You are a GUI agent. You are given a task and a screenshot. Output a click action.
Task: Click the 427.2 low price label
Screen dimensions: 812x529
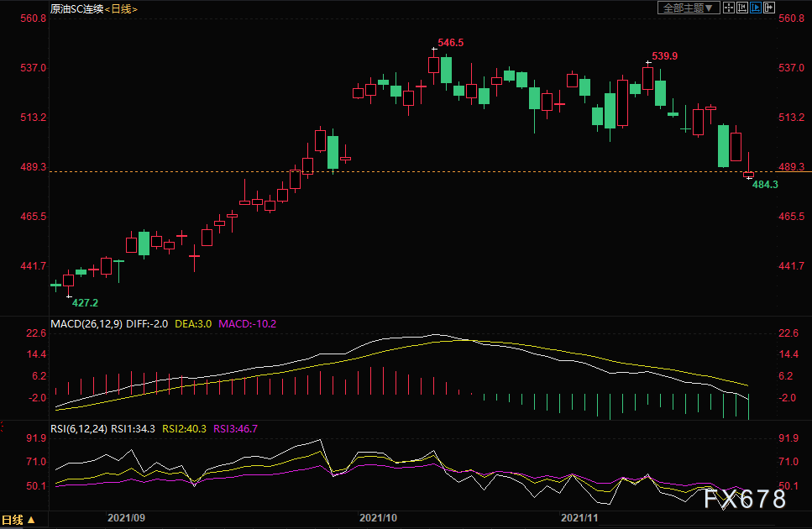click(85, 303)
